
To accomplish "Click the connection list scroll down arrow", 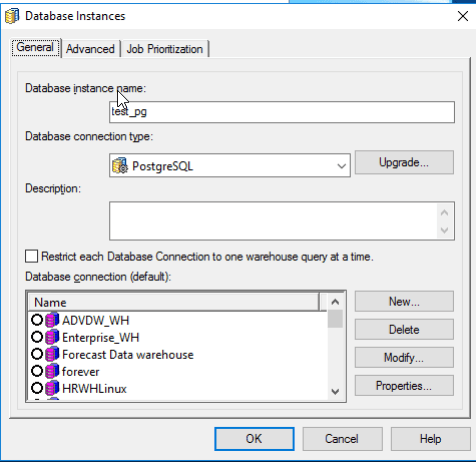I will click(x=335, y=391).
